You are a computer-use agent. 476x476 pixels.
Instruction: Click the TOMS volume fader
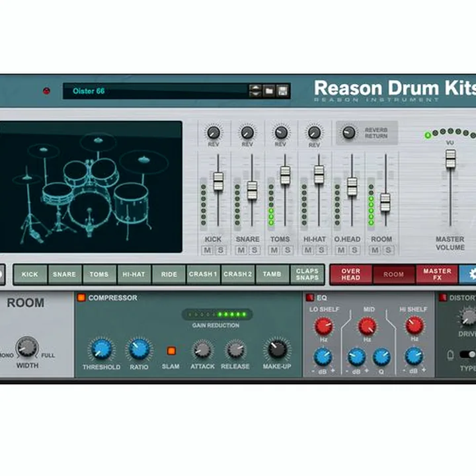tap(285, 175)
